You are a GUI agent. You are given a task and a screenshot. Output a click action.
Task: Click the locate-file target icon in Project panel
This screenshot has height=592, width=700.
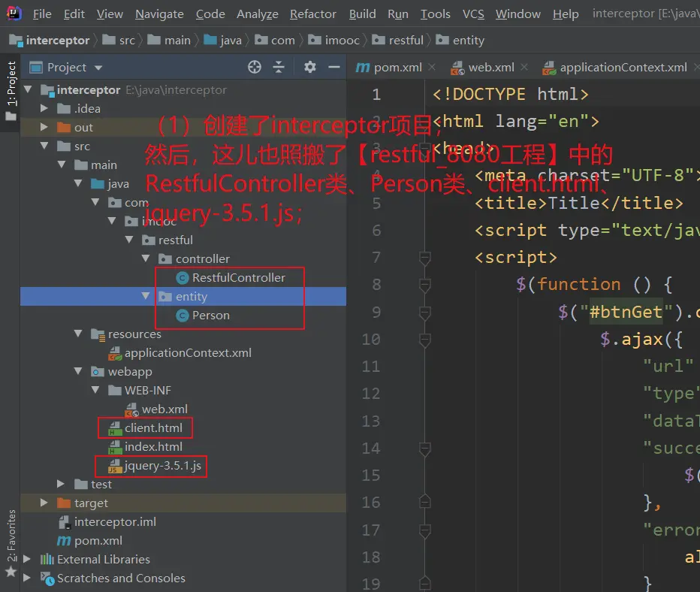(255, 68)
